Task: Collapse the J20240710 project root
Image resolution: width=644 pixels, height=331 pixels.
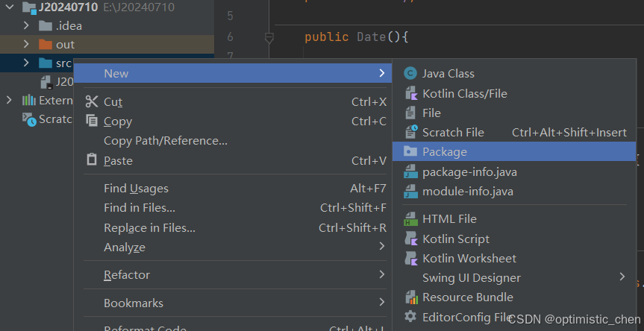Action: 9,7
